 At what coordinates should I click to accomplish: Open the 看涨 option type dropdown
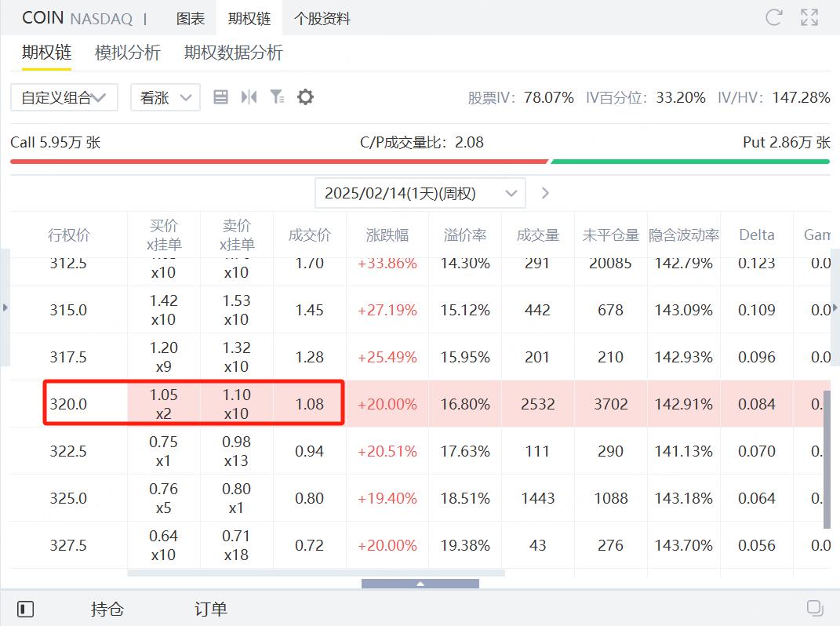[x=165, y=97]
